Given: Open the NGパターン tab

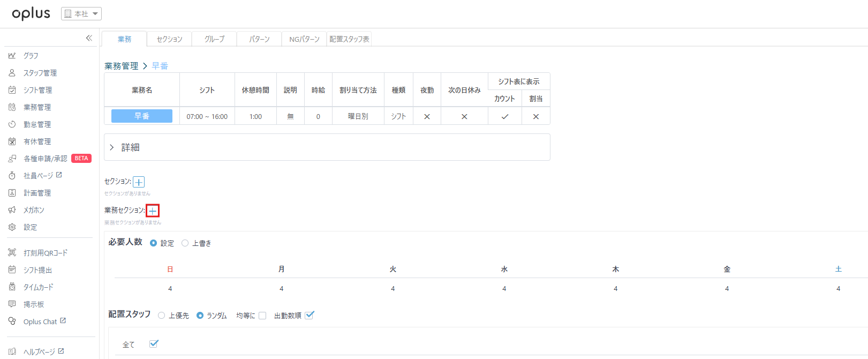Looking at the screenshot, I should pos(304,39).
